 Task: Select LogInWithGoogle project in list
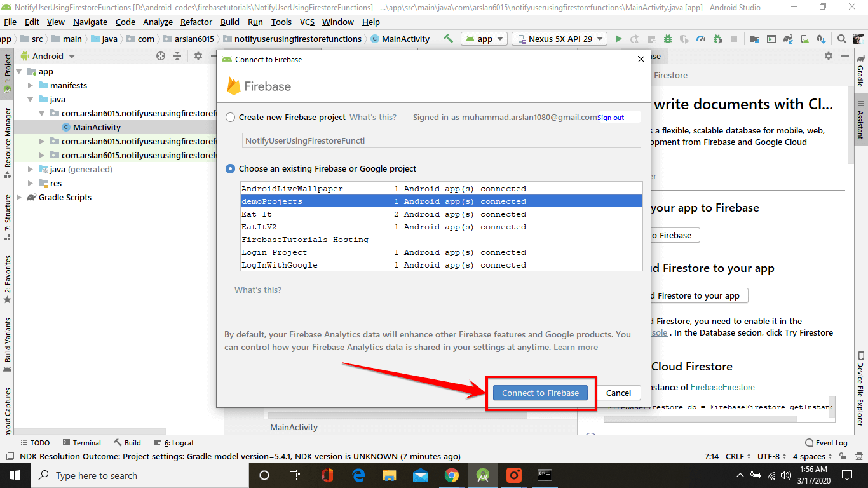point(441,265)
